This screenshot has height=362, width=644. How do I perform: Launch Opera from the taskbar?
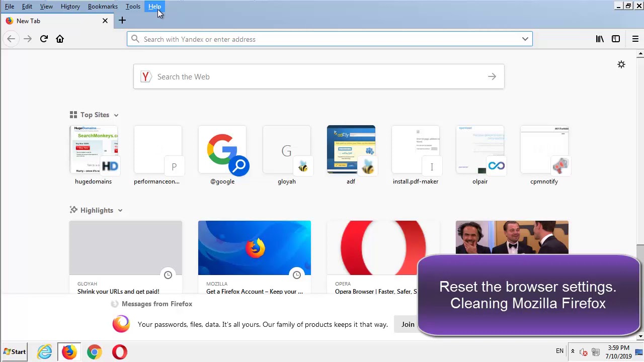click(120, 352)
